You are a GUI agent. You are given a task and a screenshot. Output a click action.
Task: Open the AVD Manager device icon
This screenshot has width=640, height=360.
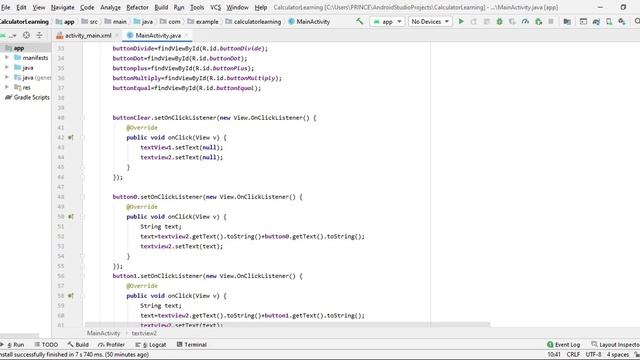tap(609, 22)
